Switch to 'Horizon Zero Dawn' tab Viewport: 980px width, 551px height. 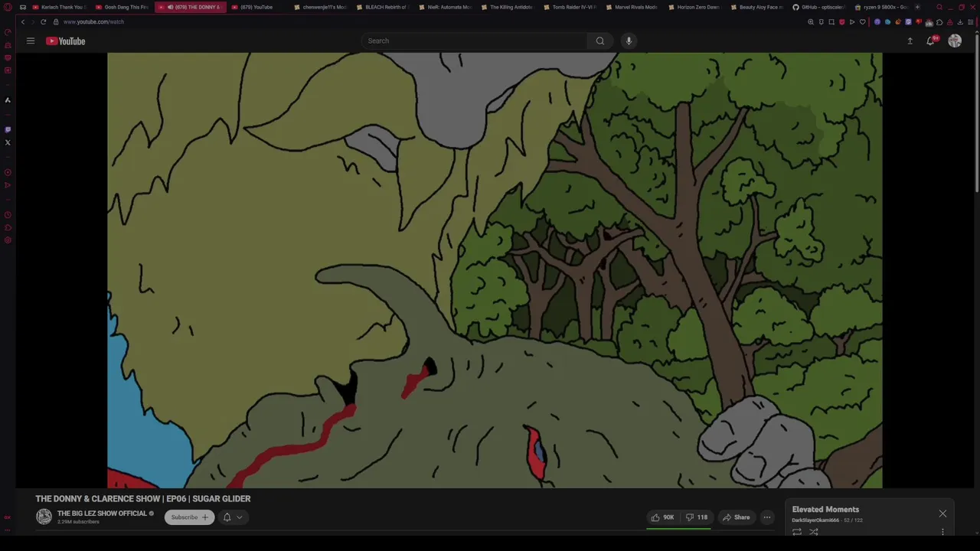click(x=697, y=7)
